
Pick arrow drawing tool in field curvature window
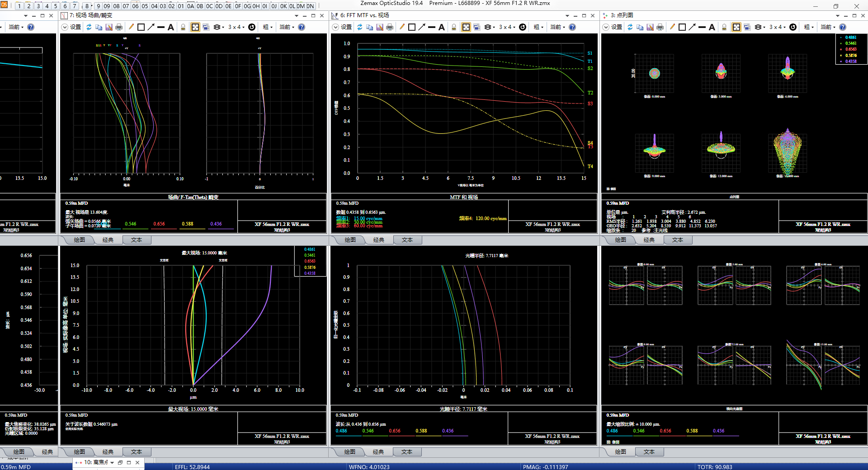[151, 27]
